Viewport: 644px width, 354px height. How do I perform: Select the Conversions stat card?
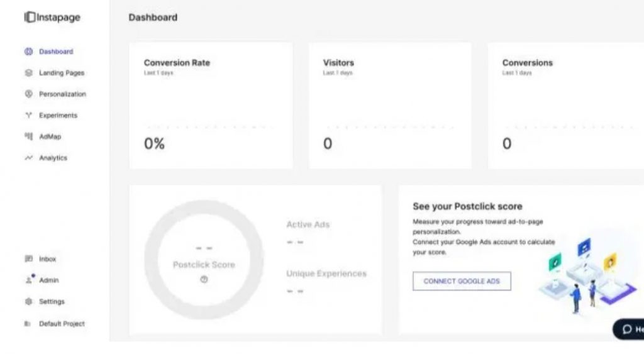566,106
